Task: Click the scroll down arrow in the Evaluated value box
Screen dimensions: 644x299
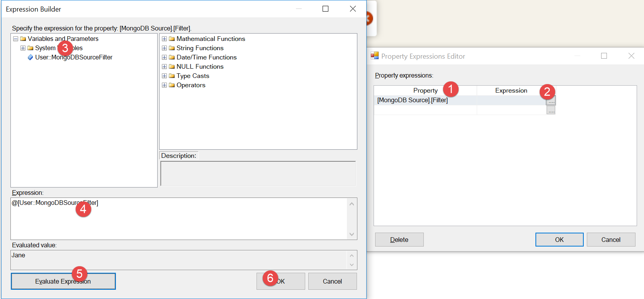Action: point(352,265)
